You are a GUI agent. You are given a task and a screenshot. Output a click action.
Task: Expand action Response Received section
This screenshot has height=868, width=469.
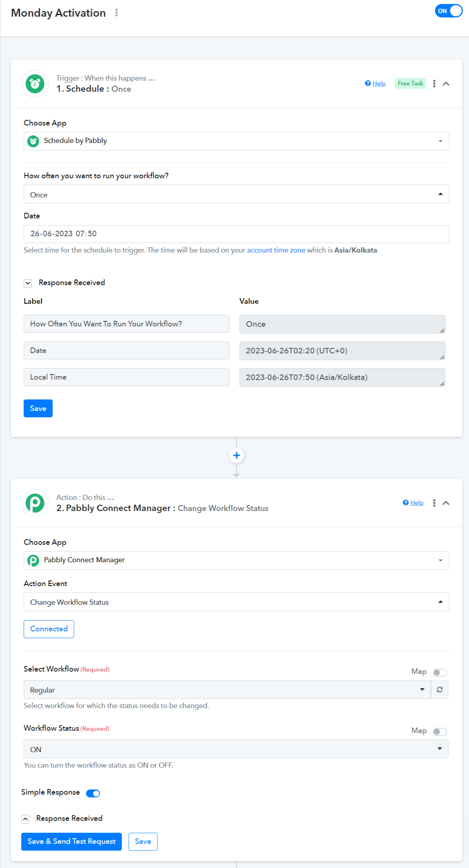pyautogui.click(x=25, y=819)
